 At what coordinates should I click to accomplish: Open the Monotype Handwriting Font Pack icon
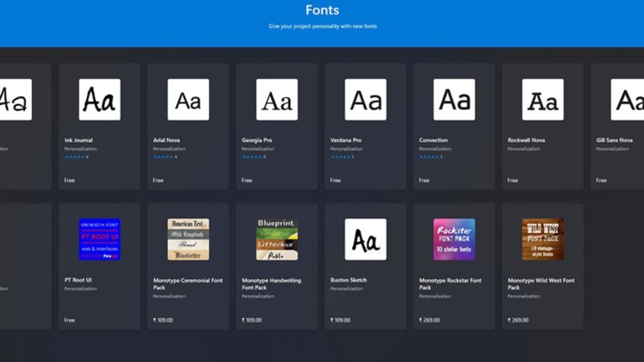[277, 240]
